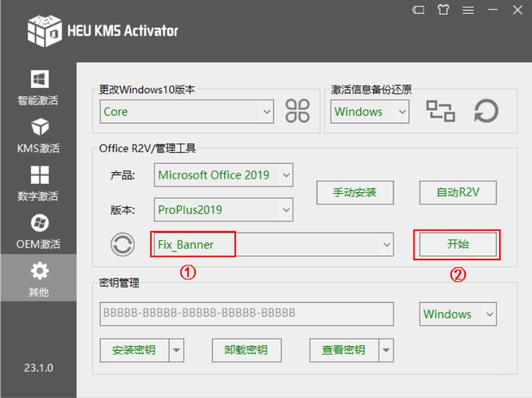The image size is (532, 398).
Task: Click the HEU KMS Activator cube logo
Action: pos(44,30)
